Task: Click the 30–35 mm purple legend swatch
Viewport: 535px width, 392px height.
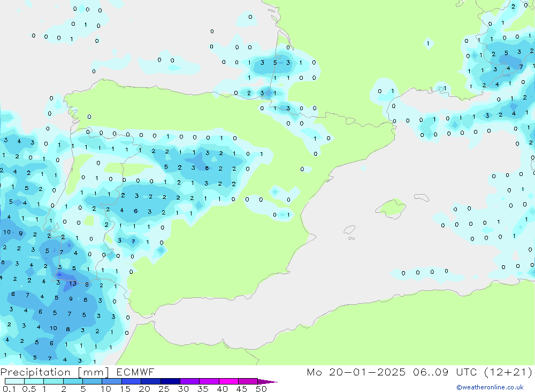Action: pos(189,381)
